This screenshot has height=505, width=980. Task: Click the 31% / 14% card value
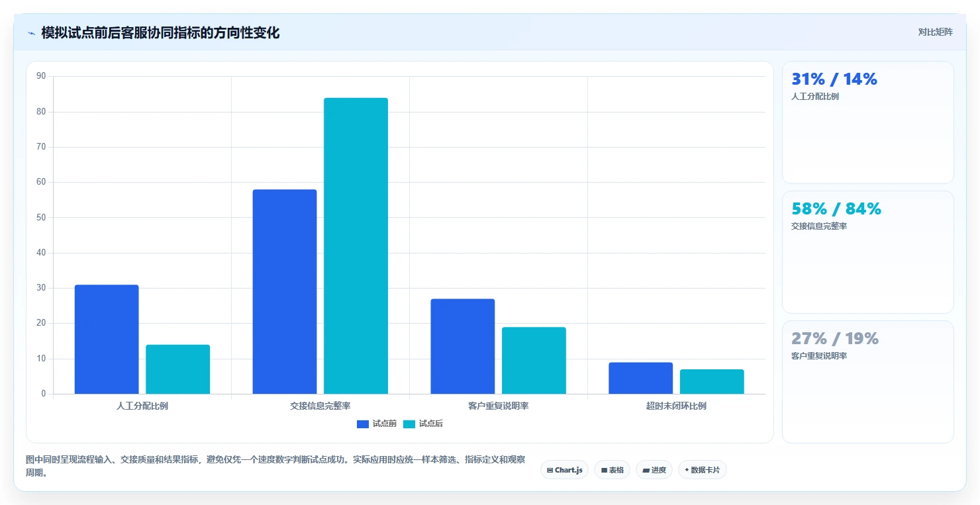[x=834, y=79]
